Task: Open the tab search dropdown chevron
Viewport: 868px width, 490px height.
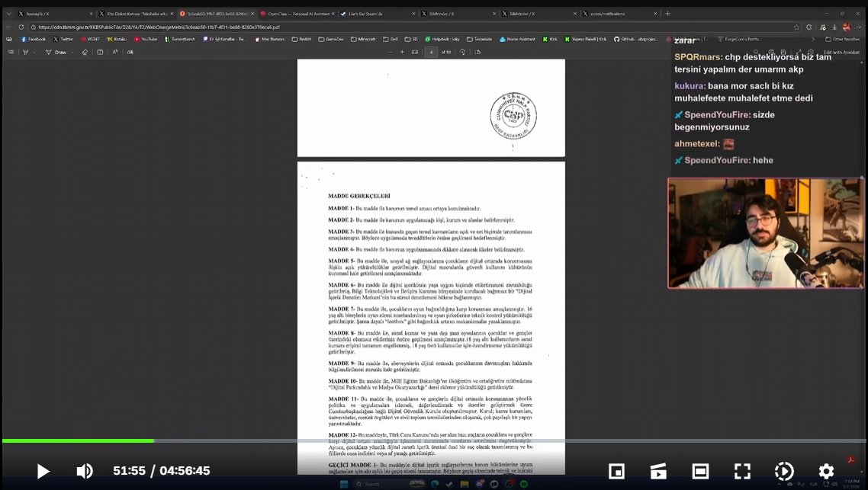Action: point(8,13)
